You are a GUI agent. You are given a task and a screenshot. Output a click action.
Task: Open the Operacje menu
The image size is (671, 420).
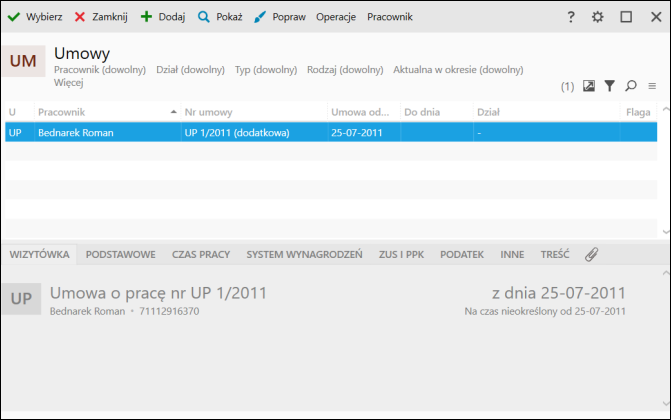click(x=336, y=17)
